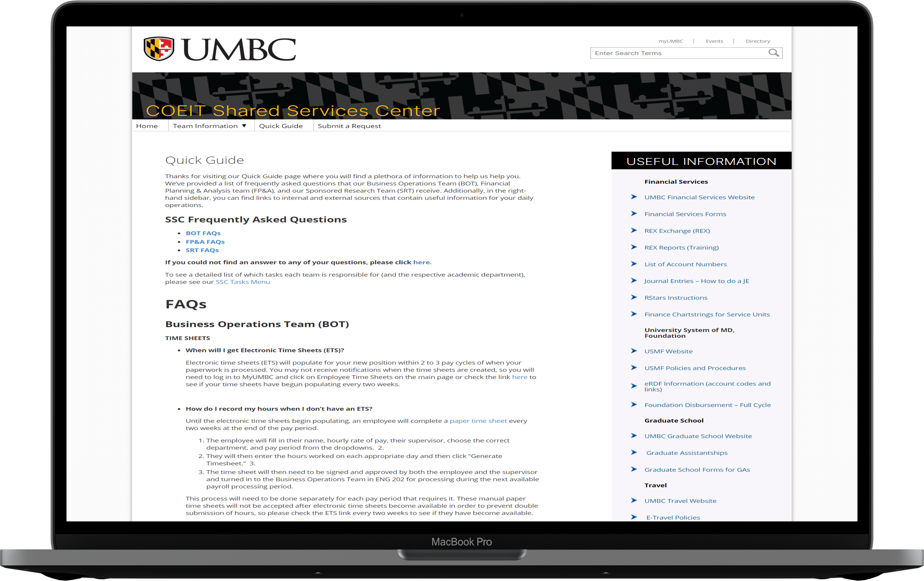The image size is (924, 581).
Task: Click the USMF Website arrow icon
Action: 634,351
